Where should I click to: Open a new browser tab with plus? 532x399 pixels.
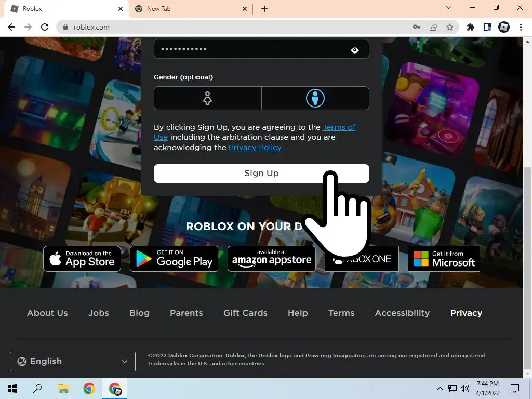pos(264,9)
